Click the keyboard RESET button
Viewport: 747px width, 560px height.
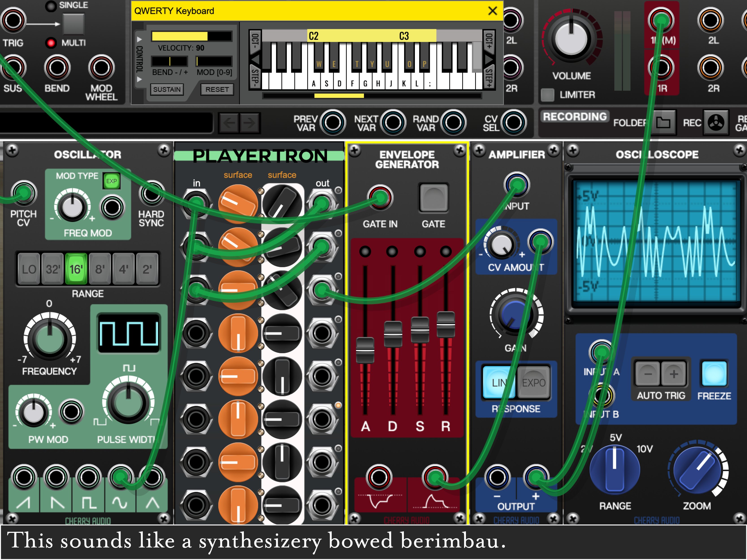tap(217, 89)
